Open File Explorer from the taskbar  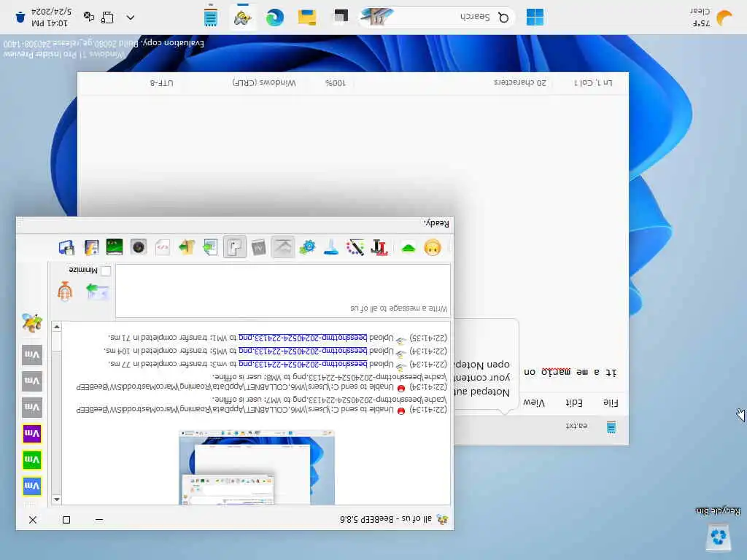point(307,17)
